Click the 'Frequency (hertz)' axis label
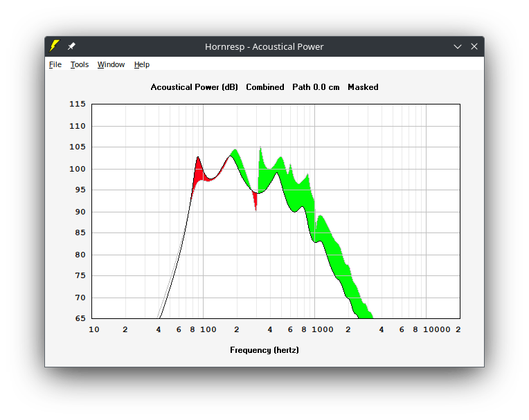 coord(264,350)
